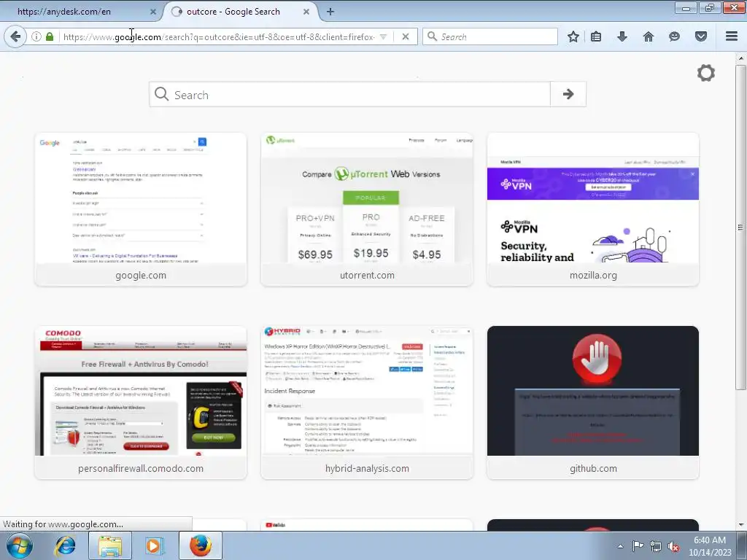Viewport: 747px width, 560px height.
Task: Click the scrollbar down arrow
Action: (x=740, y=525)
